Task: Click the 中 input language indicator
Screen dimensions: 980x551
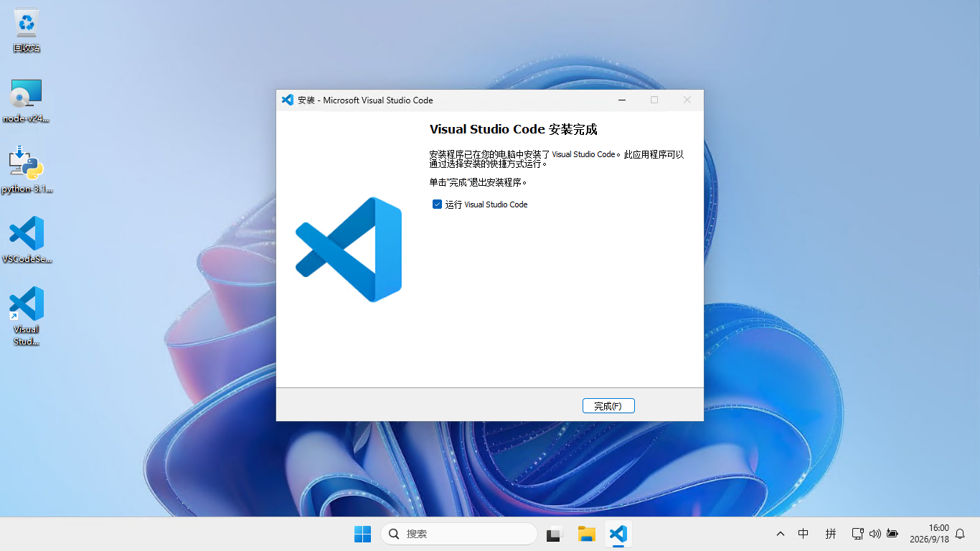Action: [804, 534]
